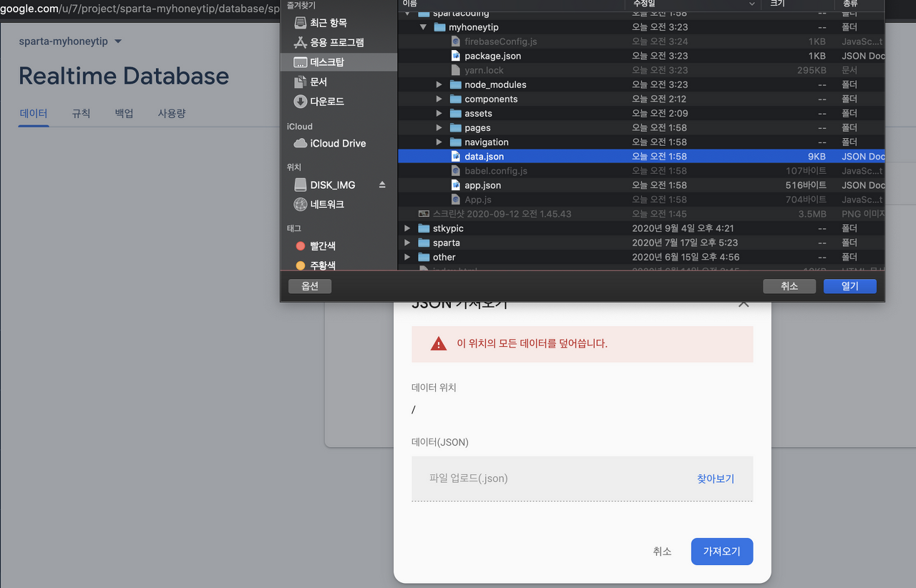
Task: Click the screenshot PNG thumbnail icon
Action: click(x=424, y=214)
